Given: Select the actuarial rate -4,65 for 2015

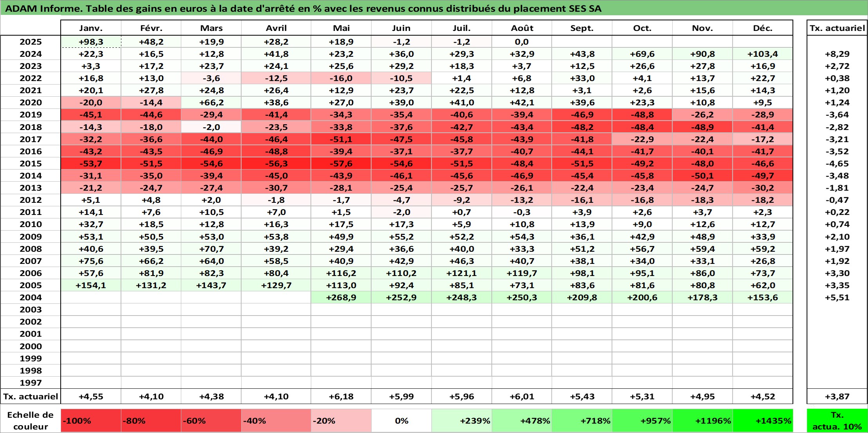Looking at the screenshot, I should pos(837,163).
